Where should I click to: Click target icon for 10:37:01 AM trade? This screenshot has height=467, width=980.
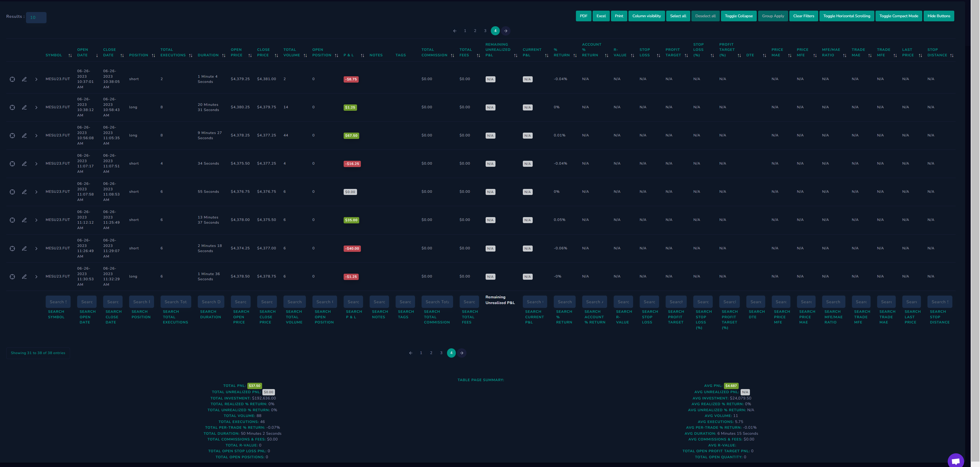pos(12,79)
